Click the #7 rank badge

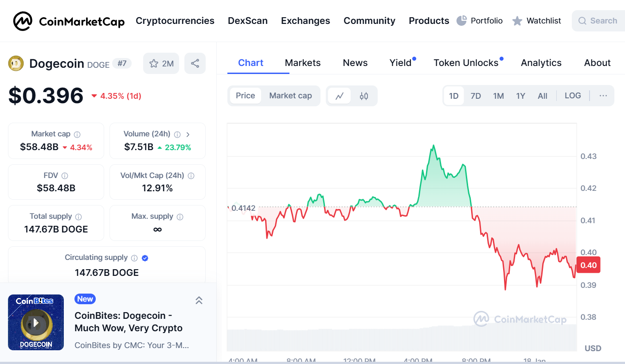click(122, 63)
